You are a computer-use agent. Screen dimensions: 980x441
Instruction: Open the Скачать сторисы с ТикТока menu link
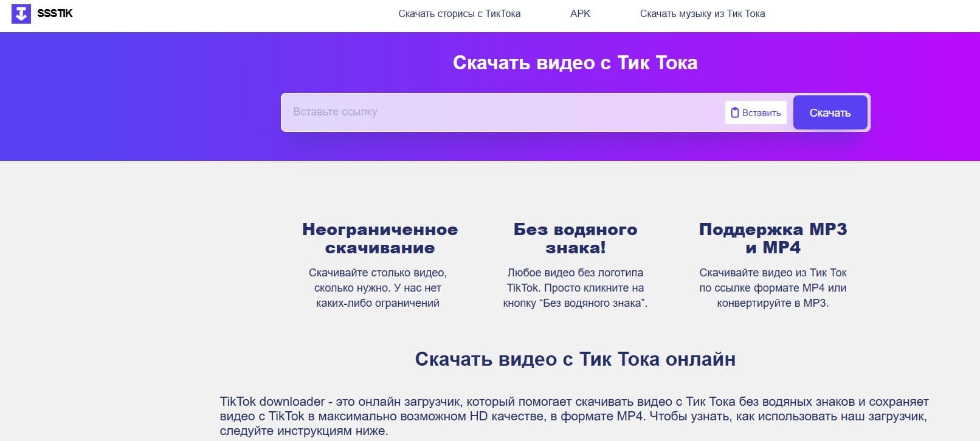pyautogui.click(x=460, y=13)
